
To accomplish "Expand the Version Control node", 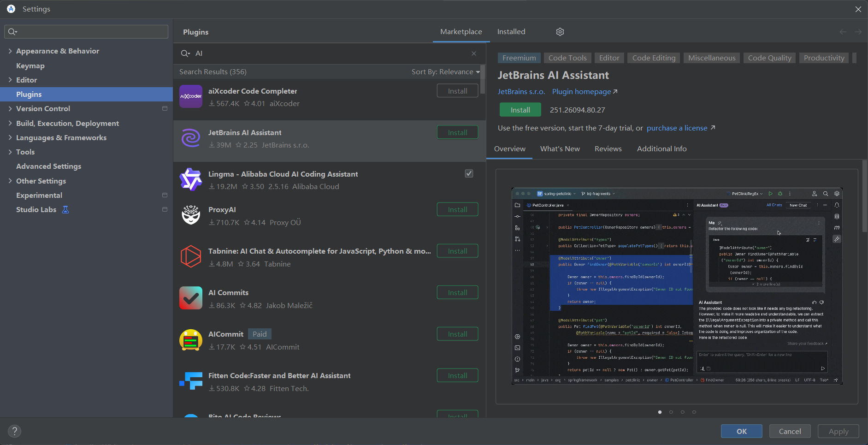I will pos(10,108).
